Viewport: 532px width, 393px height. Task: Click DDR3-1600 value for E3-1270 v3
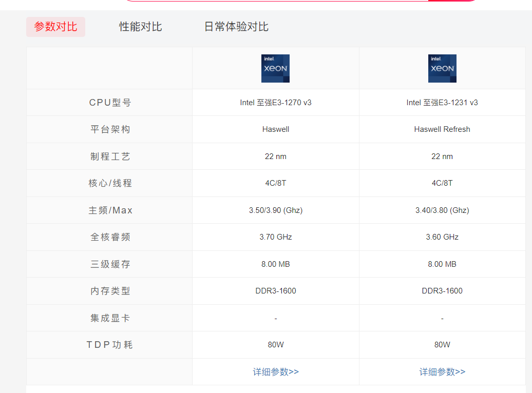[x=275, y=291]
